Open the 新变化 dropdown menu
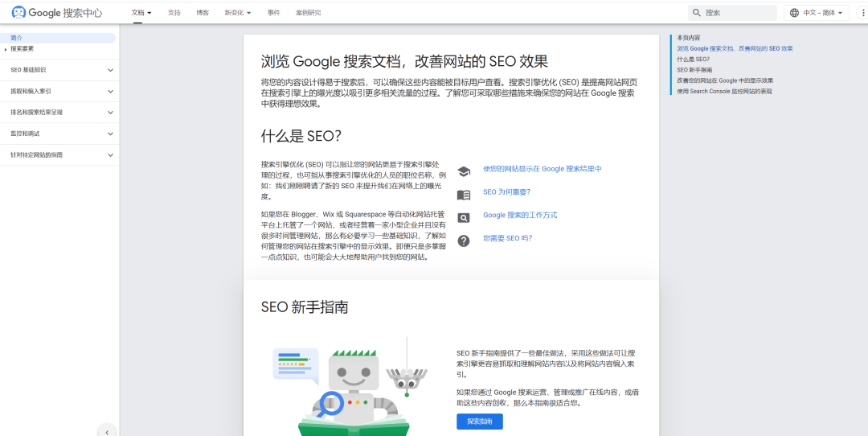 pos(237,12)
